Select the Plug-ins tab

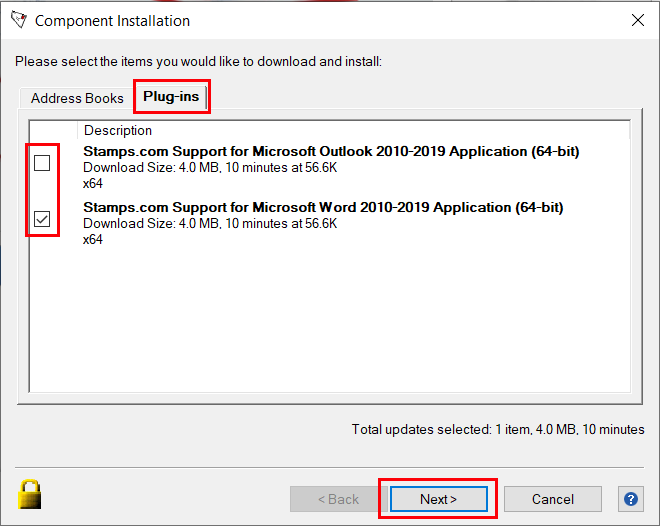click(171, 97)
